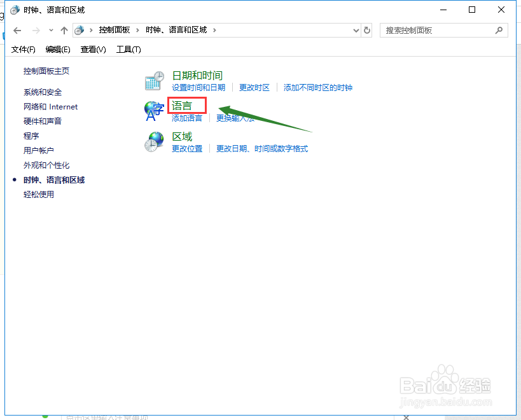521x420 pixels.
Task: Click the 更改时区 link
Action: click(254, 87)
